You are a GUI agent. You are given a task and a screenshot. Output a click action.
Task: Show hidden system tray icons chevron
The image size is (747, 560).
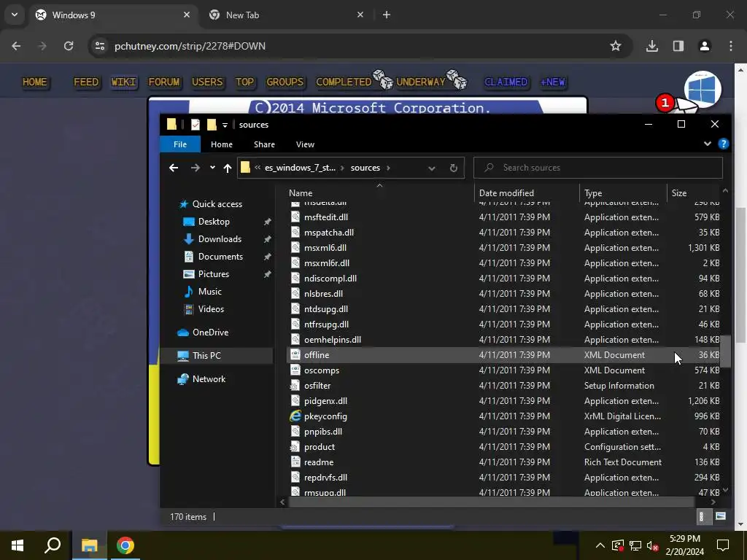click(600, 545)
